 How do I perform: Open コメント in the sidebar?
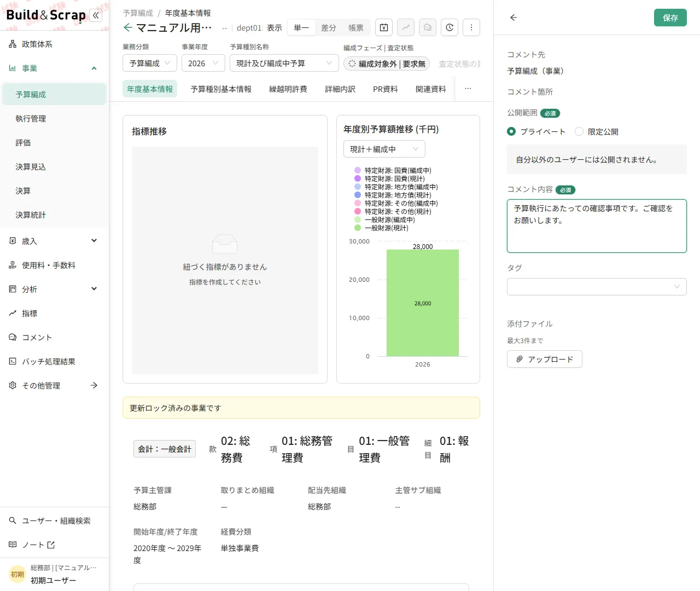[x=54, y=338]
